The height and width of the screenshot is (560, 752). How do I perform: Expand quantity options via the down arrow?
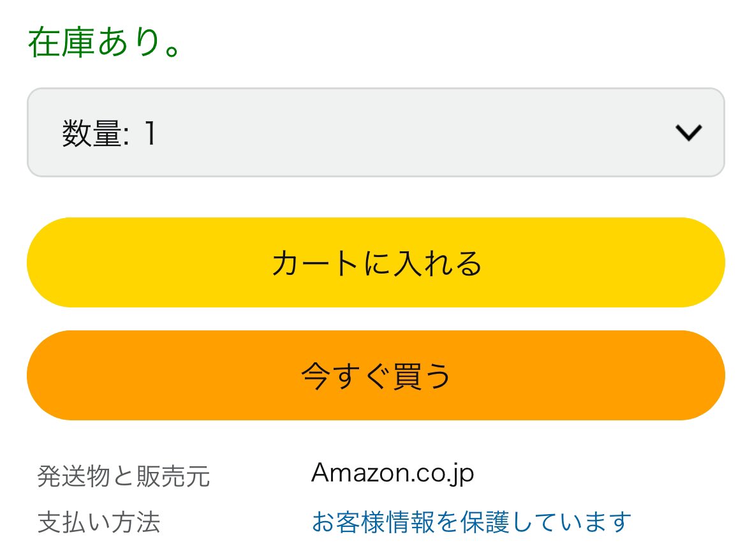click(688, 133)
